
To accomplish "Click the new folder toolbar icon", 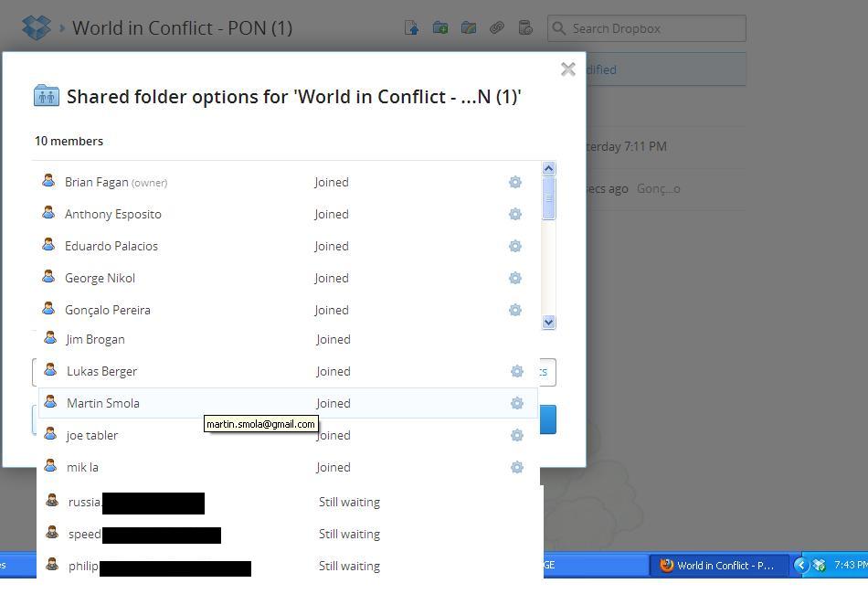I will point(440,28).
